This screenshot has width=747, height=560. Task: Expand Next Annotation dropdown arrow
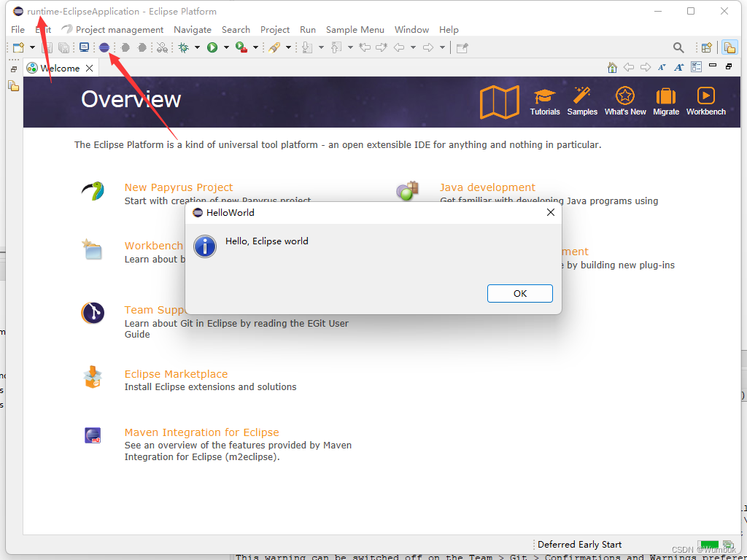321,47
